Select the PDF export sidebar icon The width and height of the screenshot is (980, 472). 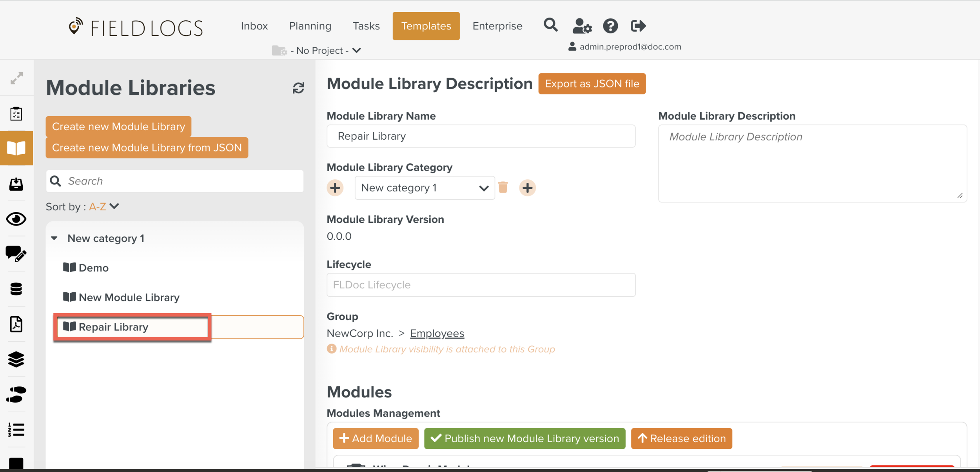pos(16,324)
